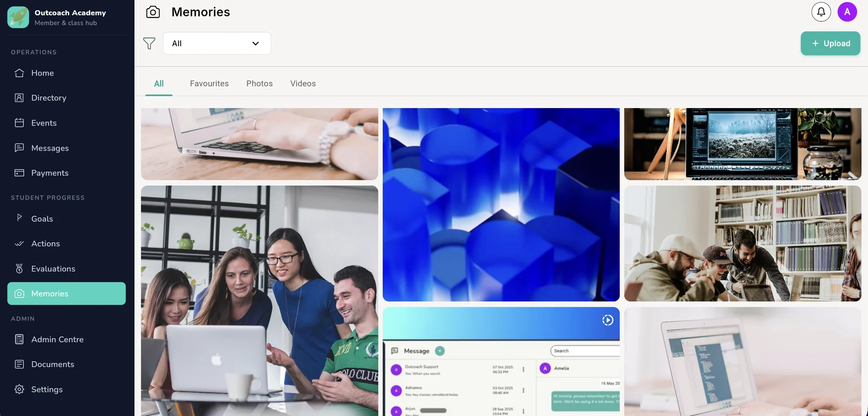Click the Messages chat icon

click(20, 148)
